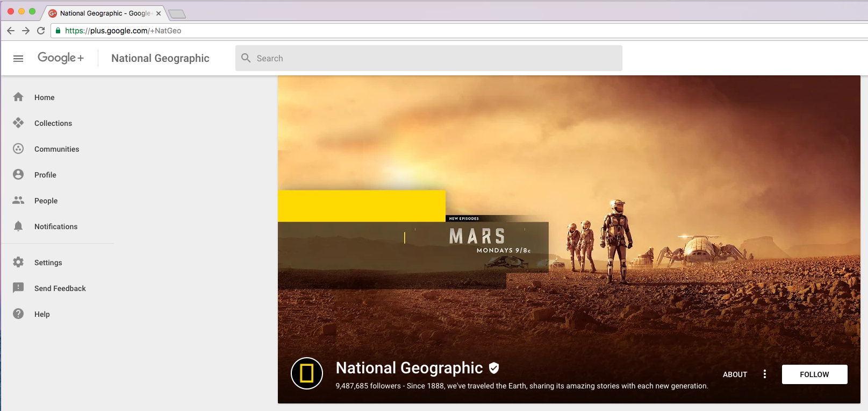Open the three-dot more options menu
The image size is (868, 411).
(x=765, y=374)
